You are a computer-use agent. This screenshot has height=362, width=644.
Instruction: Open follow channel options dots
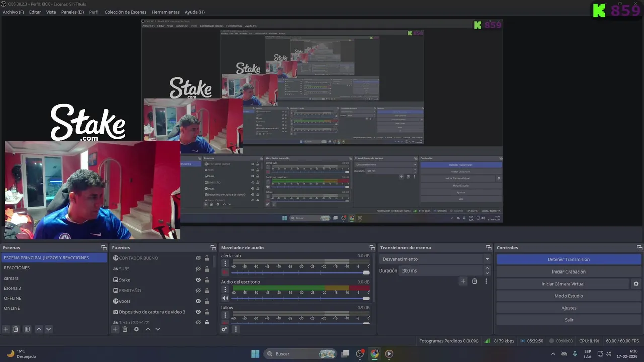[225, 315]
